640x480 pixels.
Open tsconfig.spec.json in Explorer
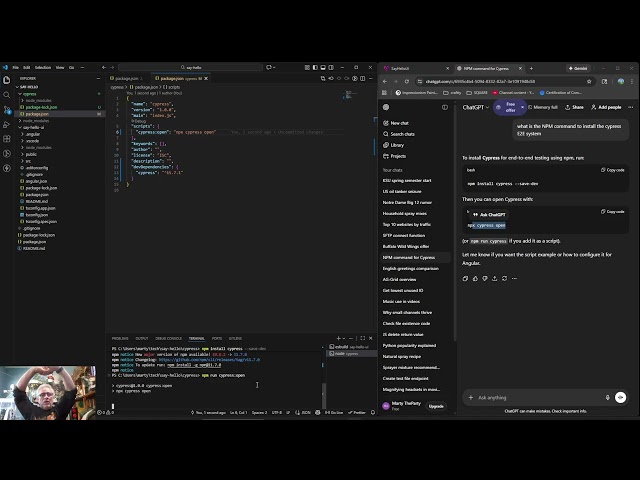(41, 222)
